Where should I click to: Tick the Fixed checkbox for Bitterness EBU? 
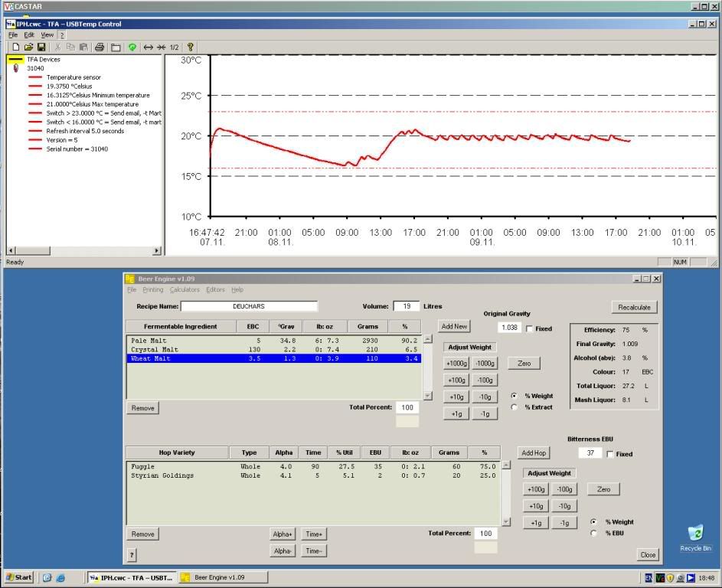click(x=610, y=454)
